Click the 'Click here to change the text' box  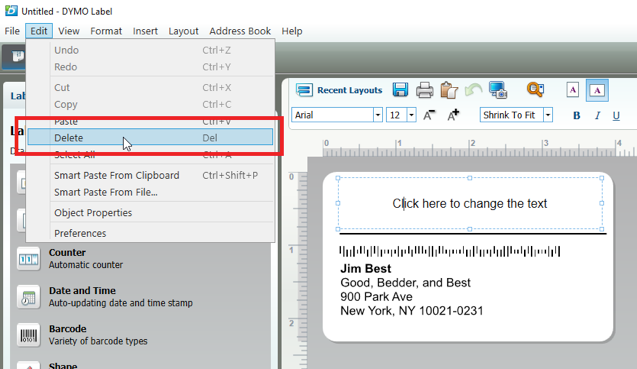pyautogui.click(x=470, y=203)
